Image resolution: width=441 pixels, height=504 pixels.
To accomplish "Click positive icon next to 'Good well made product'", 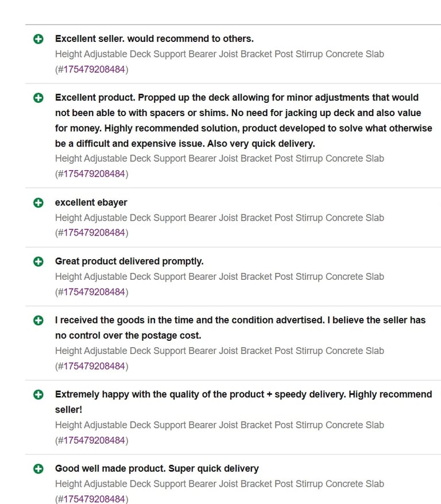I will tap(38, 468).
